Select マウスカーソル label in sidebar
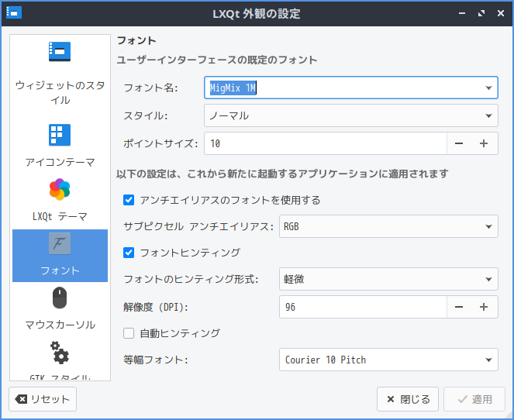This screenshot has width=514, height=420. 60,325
